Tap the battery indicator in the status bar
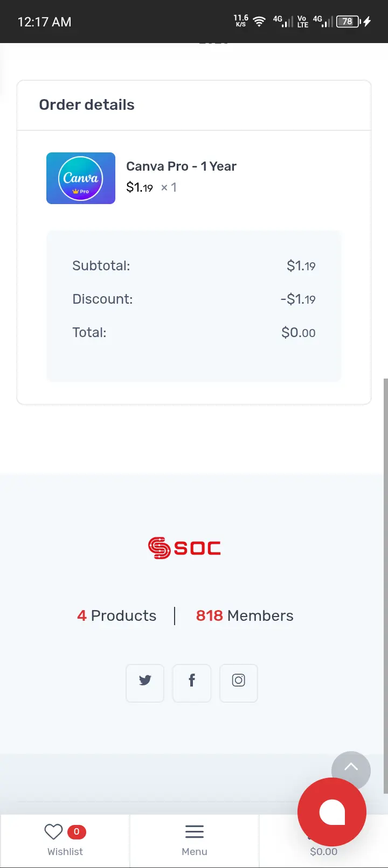The height and width of the screenshot is (868, 388). (x=349, y=22)
